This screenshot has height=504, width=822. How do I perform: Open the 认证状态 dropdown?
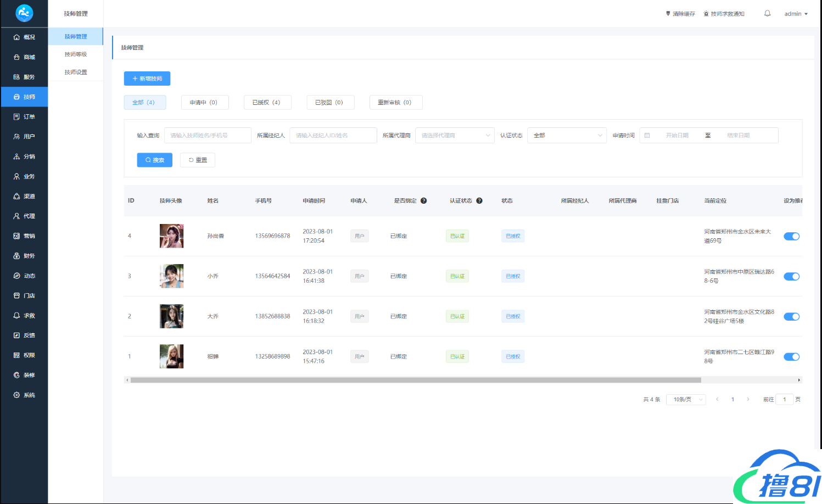click(567, 136)
